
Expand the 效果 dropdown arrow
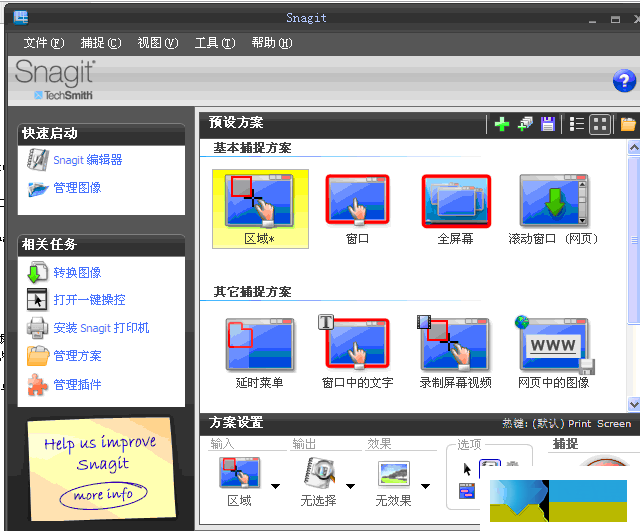426,486
